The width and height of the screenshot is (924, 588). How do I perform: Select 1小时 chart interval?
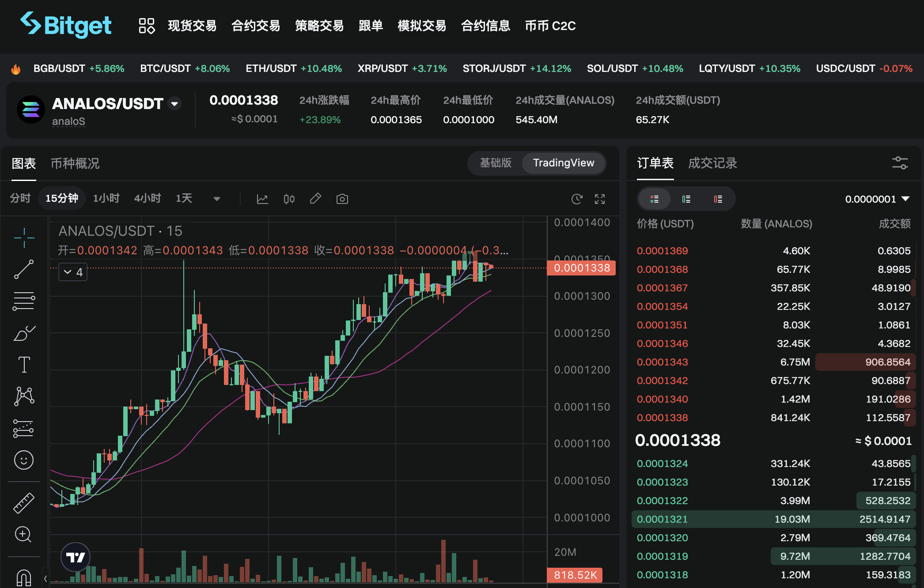click(x=106, y=198)
